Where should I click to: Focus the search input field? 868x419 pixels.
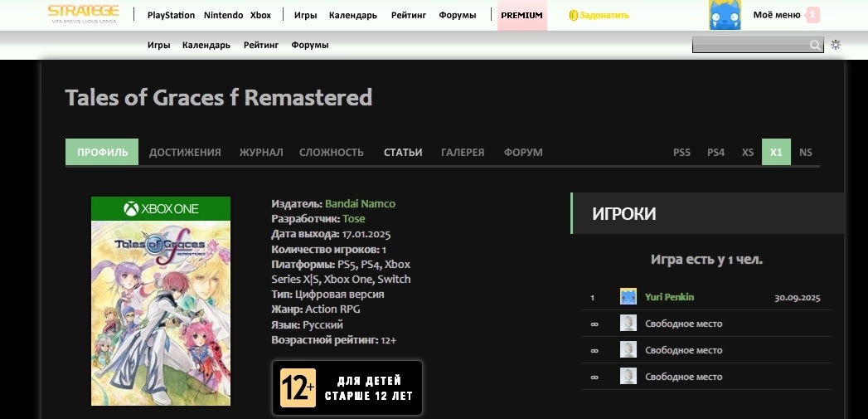click(750, 46)
